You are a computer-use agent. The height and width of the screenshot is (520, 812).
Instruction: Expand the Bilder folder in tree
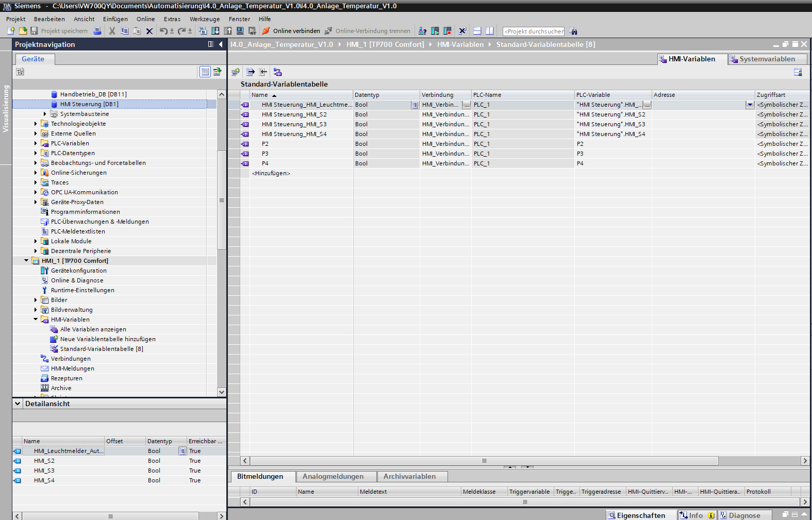click(x=36, y=300)
